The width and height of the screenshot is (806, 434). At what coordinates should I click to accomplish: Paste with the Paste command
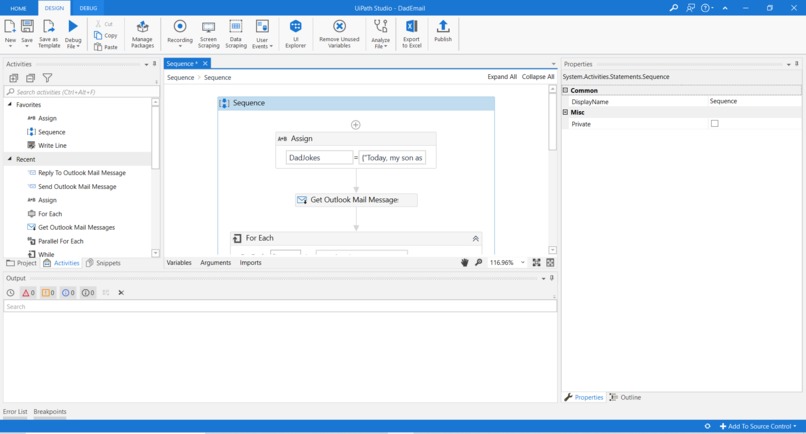click(x=105, y=47)
